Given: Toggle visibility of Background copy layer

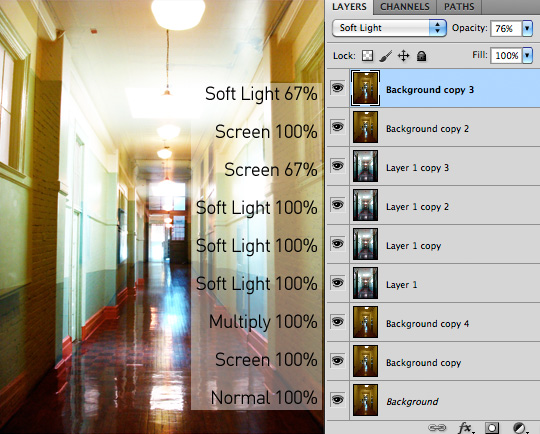Looking at the screenshot, I should click(x=338, y=360).
